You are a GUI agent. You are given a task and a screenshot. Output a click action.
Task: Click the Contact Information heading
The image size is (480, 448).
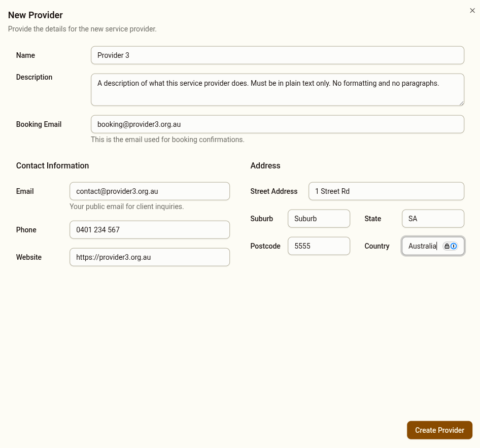click(x=52, y=165)
